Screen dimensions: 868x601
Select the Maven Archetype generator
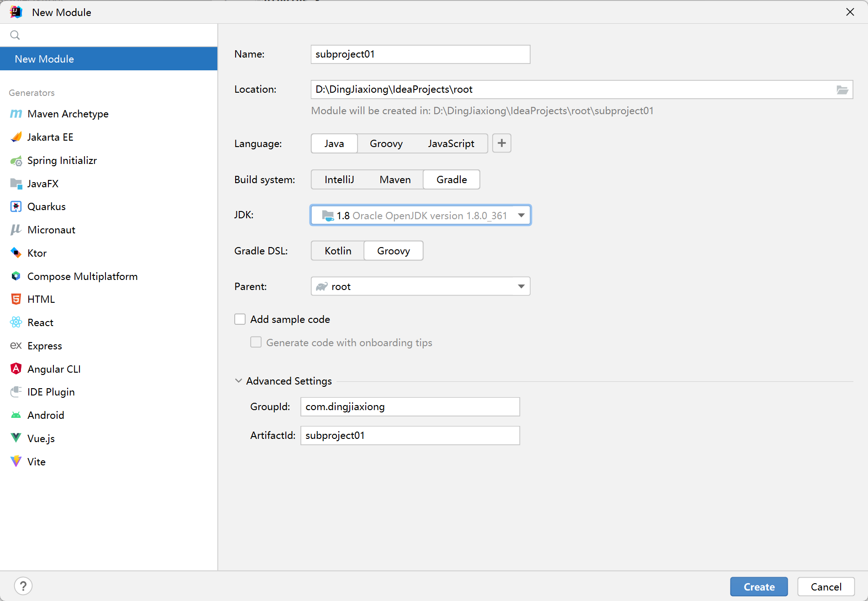(68, 114)
